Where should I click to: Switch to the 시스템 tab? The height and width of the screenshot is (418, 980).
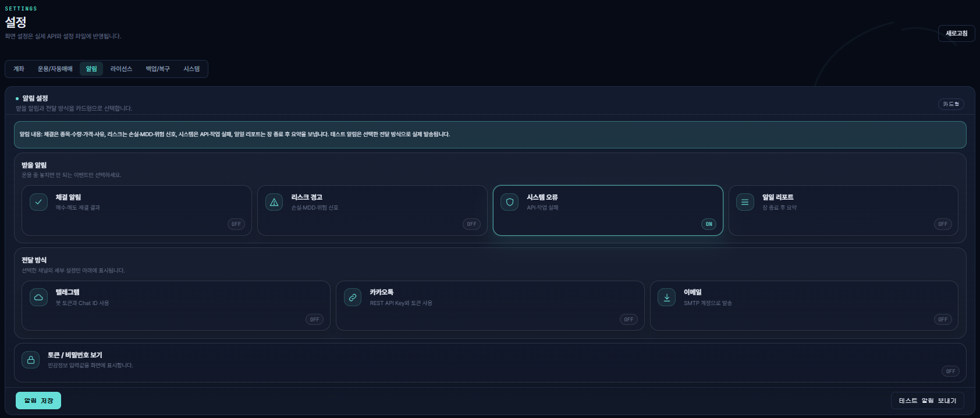click(191, 69)
